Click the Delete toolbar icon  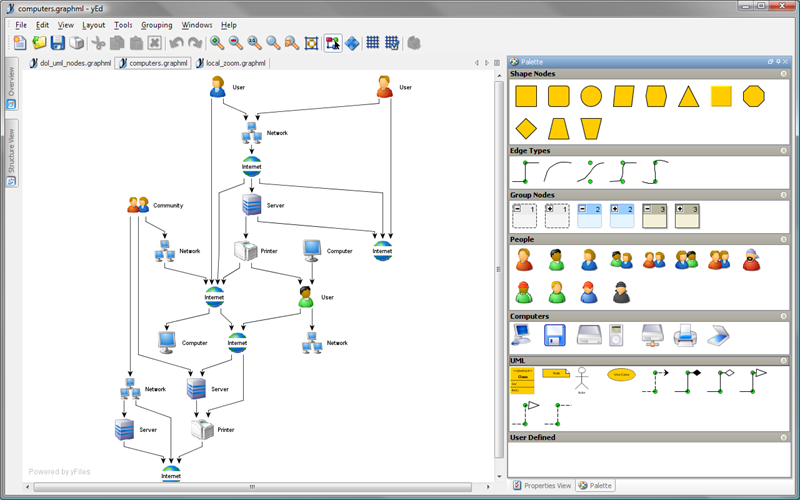pos(155,43)
